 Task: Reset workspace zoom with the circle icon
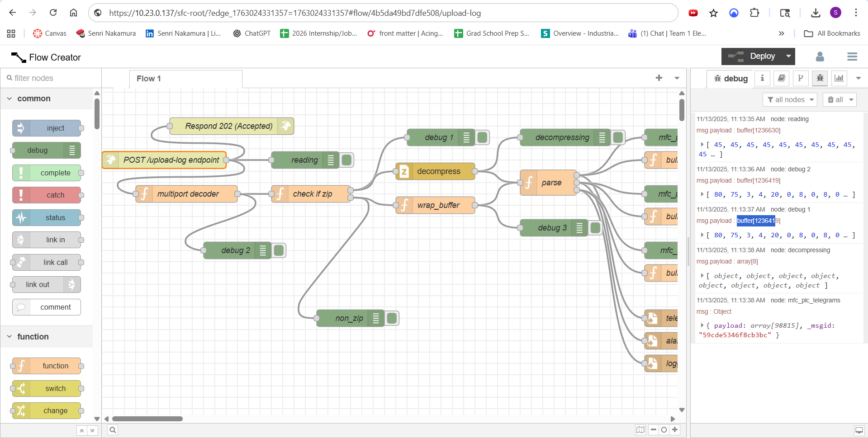[x=664, y=430]
